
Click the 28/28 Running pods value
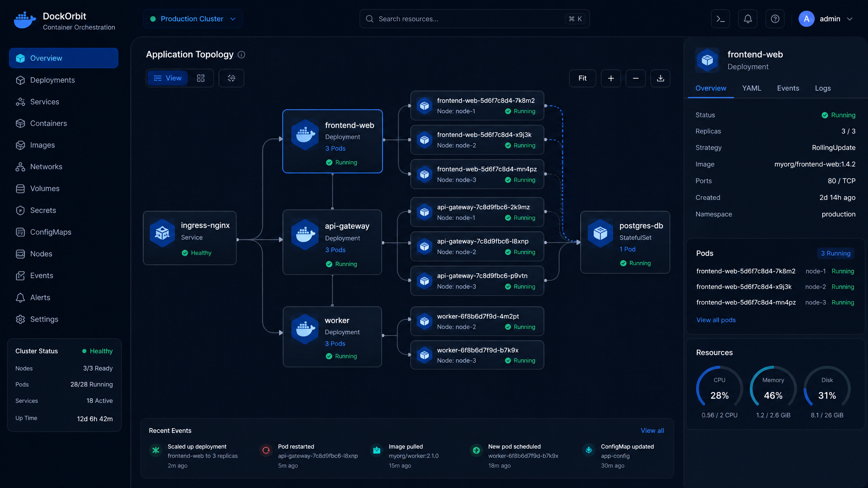click(x=92, y=384)
